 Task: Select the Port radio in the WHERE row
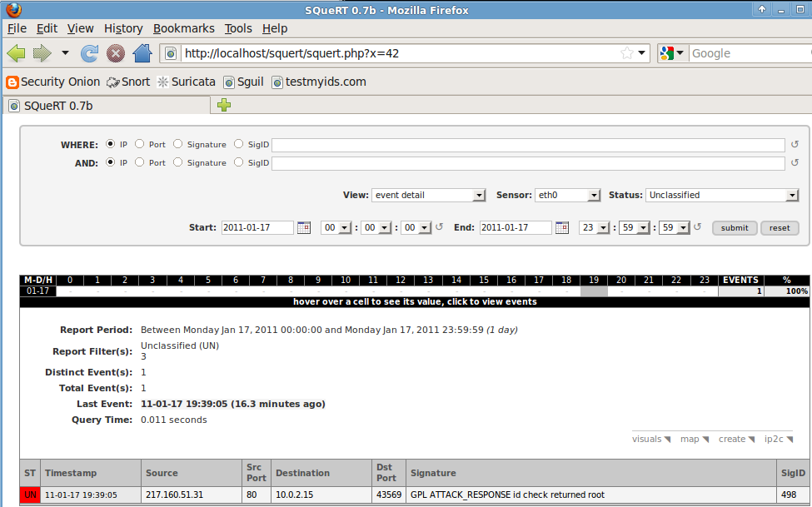tap(137, 143)
